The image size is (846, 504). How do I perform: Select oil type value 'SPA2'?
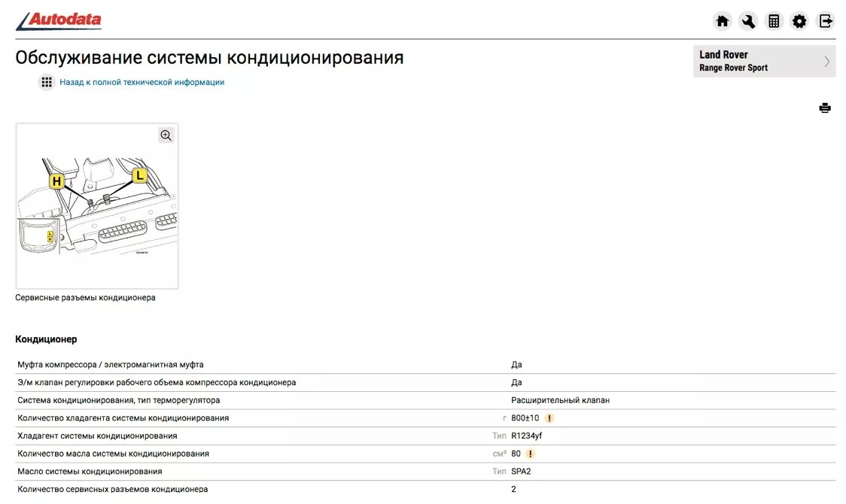tap(521, 471)
